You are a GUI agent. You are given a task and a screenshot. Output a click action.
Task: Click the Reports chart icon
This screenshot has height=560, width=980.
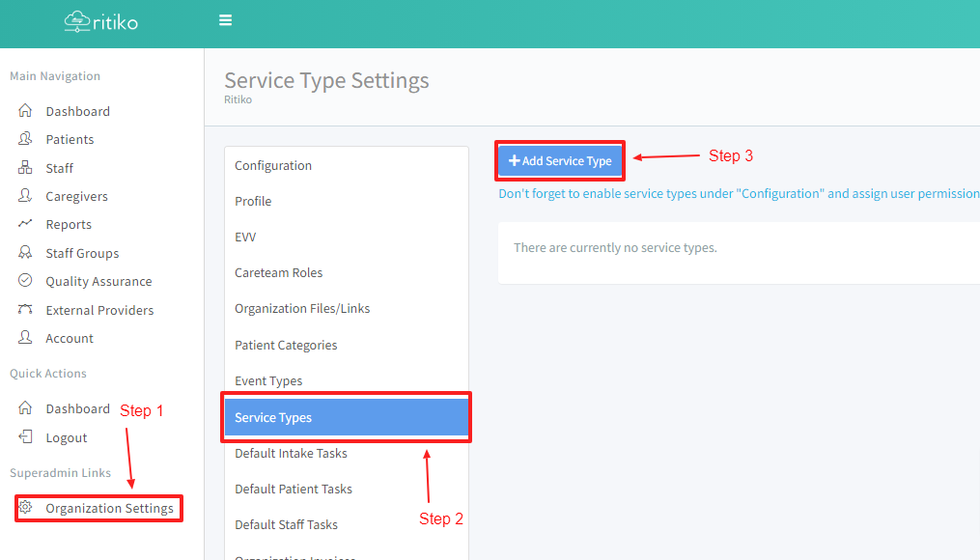click(26, 224)
